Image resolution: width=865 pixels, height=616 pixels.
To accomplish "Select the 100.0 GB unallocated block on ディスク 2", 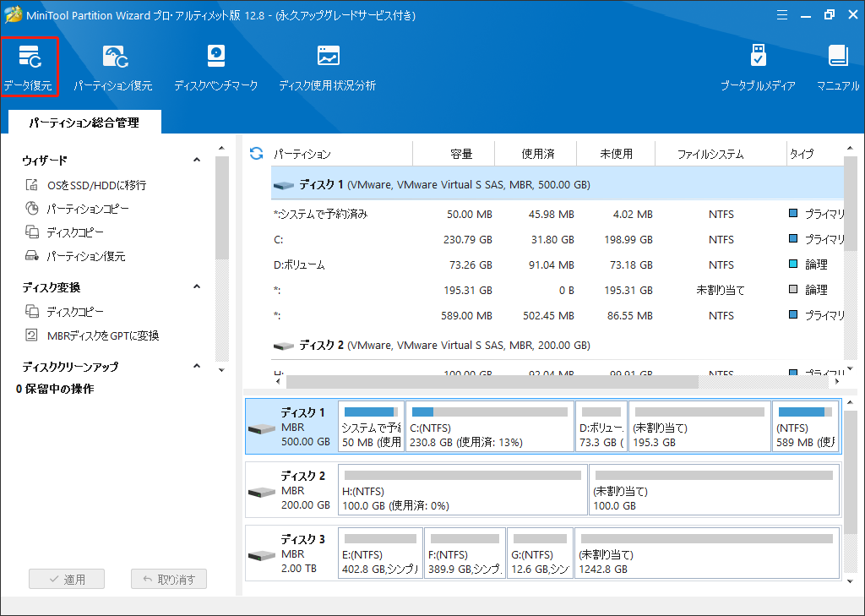I will tap(714, 489).
